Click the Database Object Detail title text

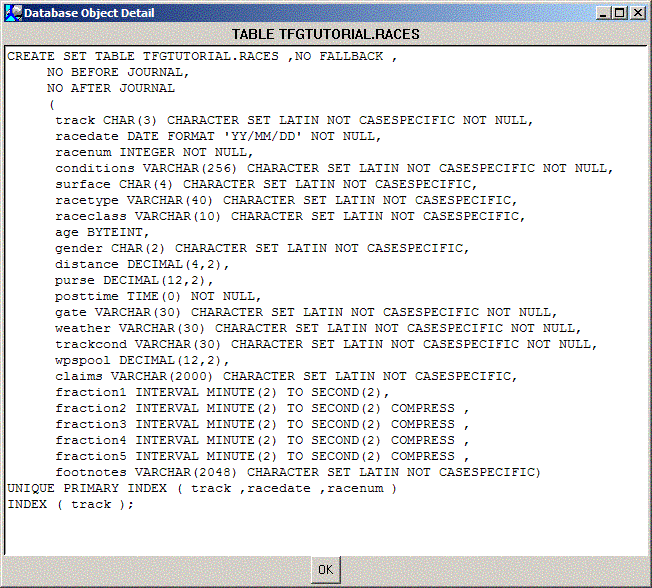coord(89,13)
